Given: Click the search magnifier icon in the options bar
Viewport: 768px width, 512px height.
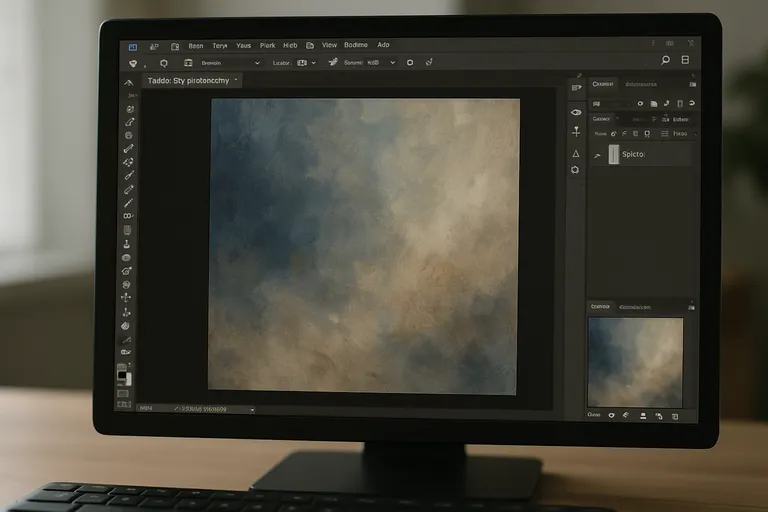Looking at the screenshot, I should click(x=665, y=61).
